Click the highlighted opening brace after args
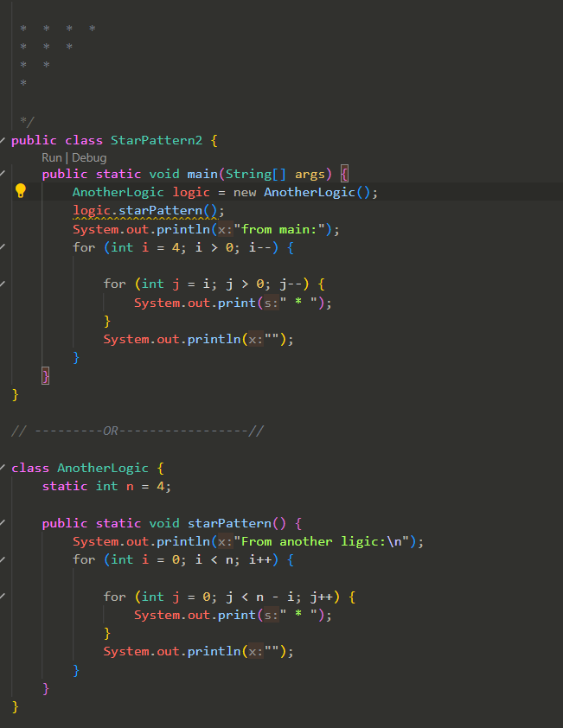563x728 pixels. click(x=344, y=174)
